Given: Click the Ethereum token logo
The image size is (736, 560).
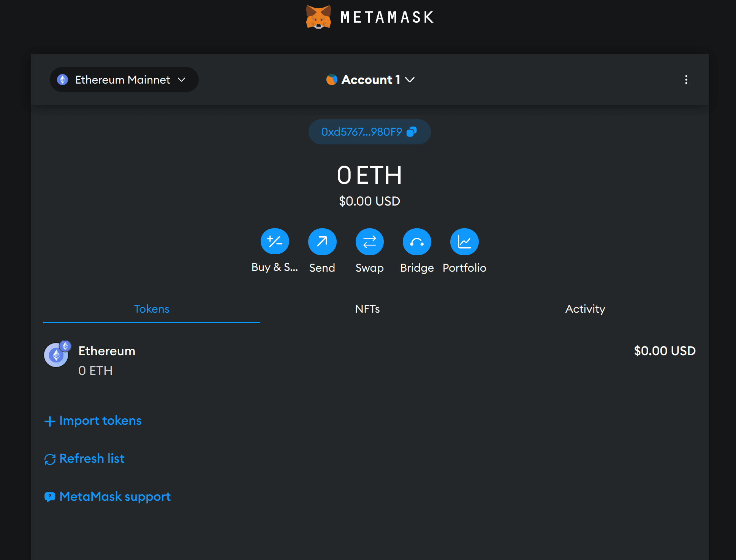Looking at the screenshot, I should 57,355.
